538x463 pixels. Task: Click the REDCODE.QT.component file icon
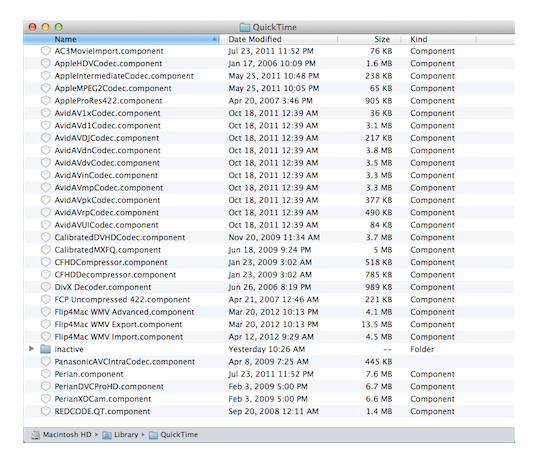tap(46, 411)
